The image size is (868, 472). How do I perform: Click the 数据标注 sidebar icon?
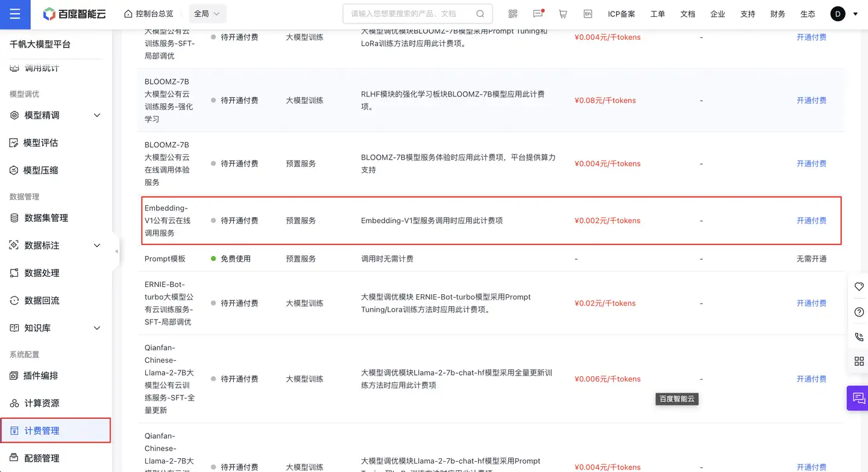(14, 245)
